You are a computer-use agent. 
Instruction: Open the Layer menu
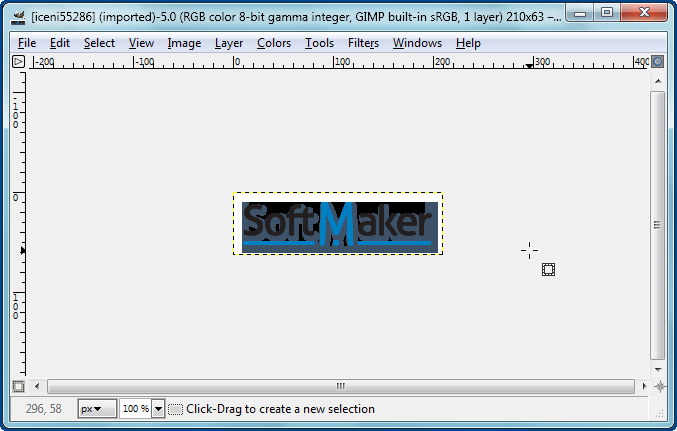click(x=229, y=43)
